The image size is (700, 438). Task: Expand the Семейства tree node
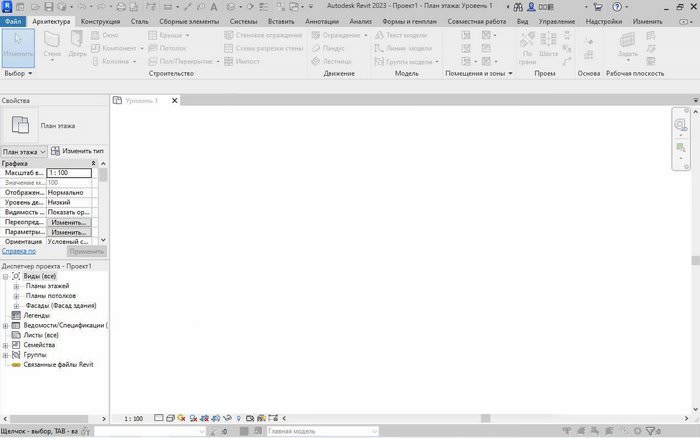coord(5,345)
